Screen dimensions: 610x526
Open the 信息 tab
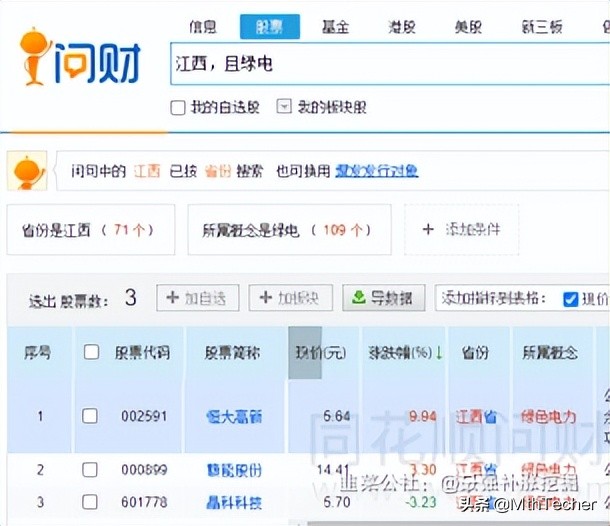203,27
